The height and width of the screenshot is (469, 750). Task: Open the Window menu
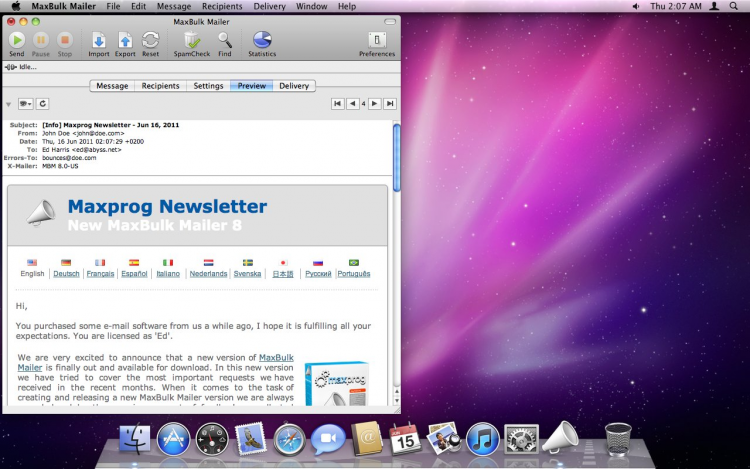(x=311, y=6)
